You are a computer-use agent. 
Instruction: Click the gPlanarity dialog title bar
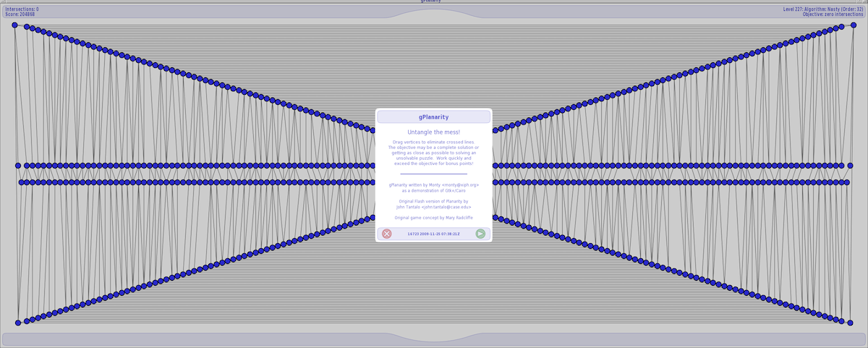click(433, 117)
